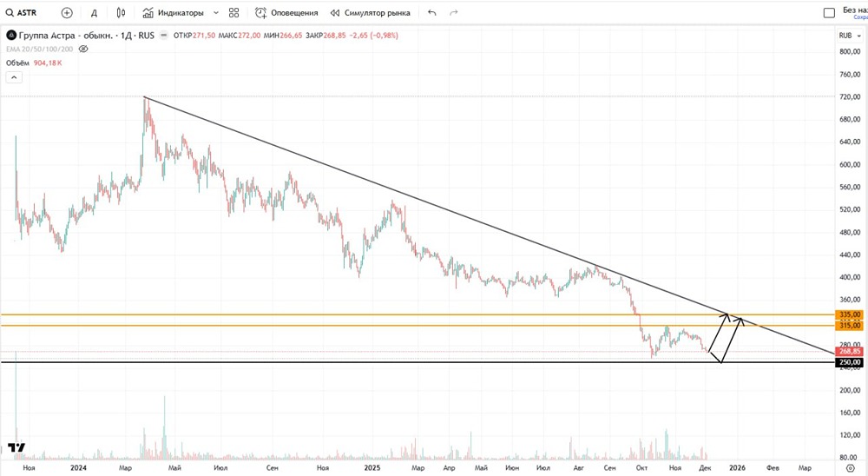868x476 pixels.
Task: Select the layout checkbox square icon
Action: click(829, 13)
